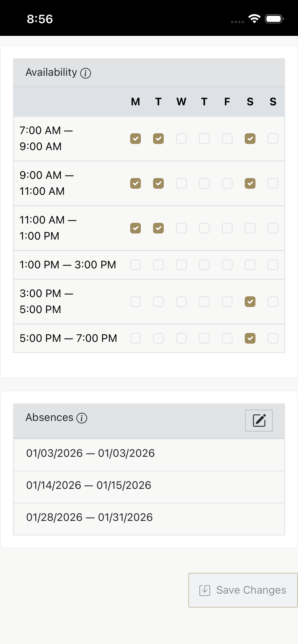Uncheck Saturday 5:00 PM – 7:00 PM availability
This screenshot has height=644, width=298.
[x=250, y=338]
